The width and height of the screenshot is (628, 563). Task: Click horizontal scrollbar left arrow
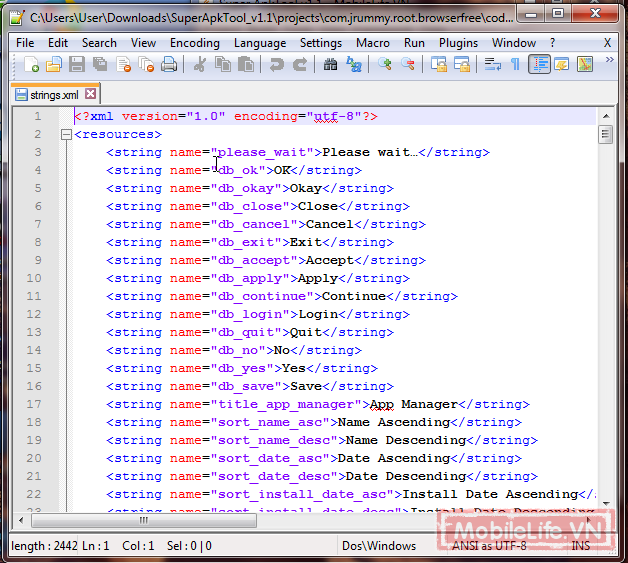pos(21,521)
